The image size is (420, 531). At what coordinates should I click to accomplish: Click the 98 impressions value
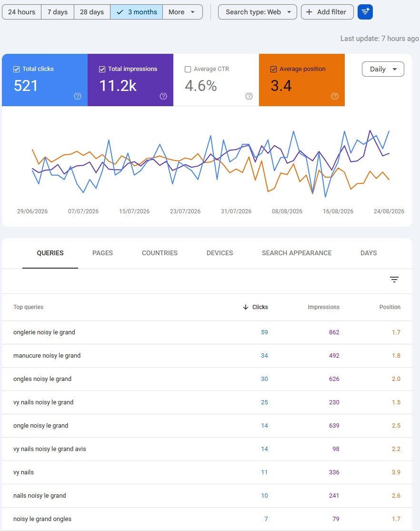(336, 449)
